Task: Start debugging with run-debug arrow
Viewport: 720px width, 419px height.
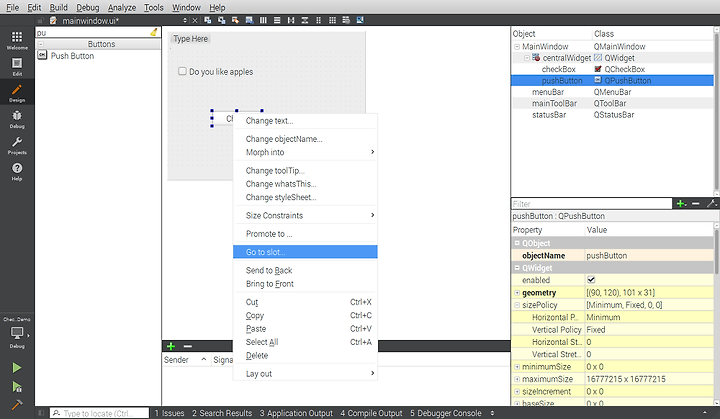Action: (x=17, y=387)
